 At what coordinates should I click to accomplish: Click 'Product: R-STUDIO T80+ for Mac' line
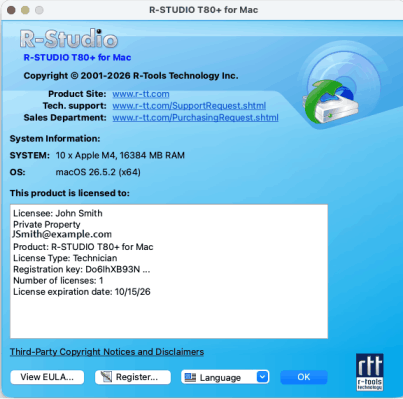[83, 247]
